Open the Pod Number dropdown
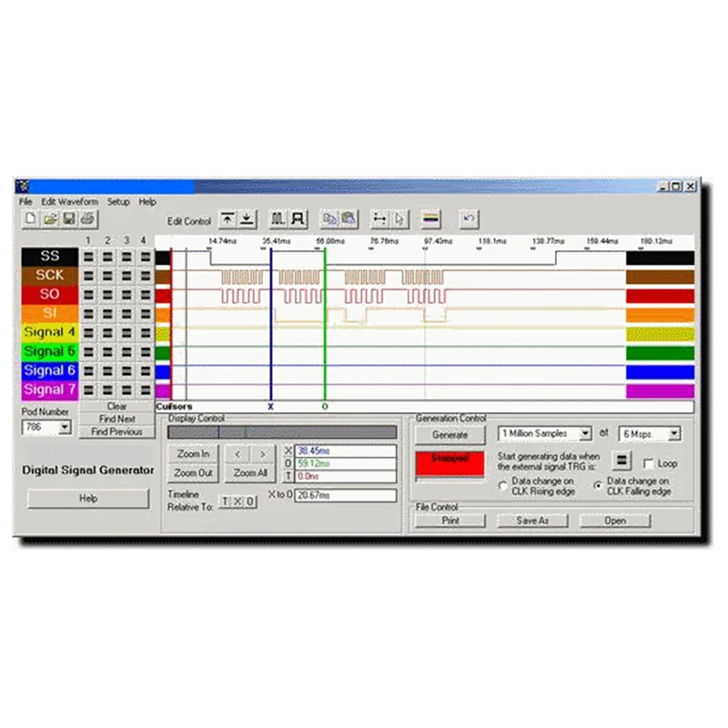Viewport: 728px width, 728px height. (65, 427)
